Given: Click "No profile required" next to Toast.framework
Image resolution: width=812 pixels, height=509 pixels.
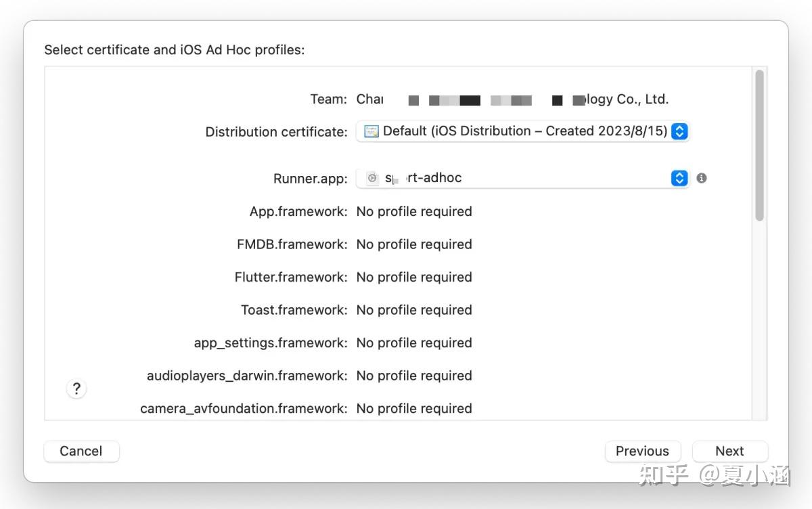Looking at the screenshot, I should [x=414, y=310].
